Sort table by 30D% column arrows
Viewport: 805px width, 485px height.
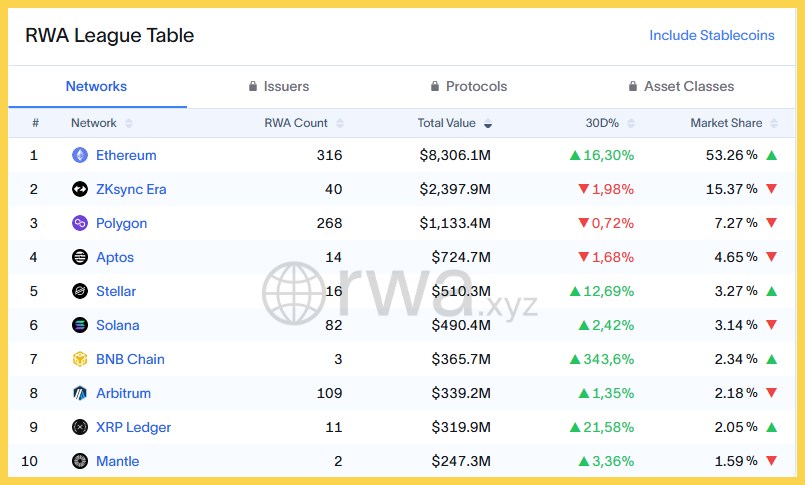click(x=631, y=123)
